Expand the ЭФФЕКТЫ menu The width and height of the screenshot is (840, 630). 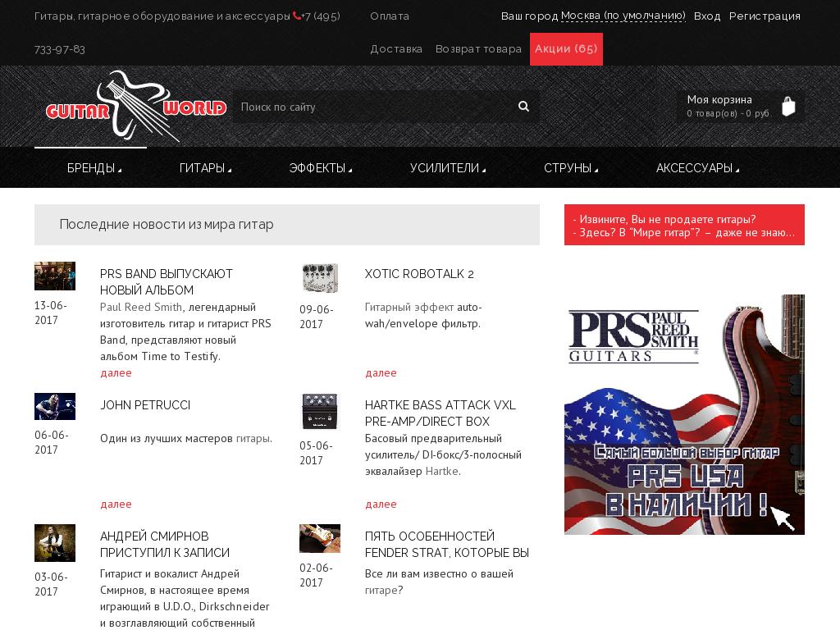(321, 168)
